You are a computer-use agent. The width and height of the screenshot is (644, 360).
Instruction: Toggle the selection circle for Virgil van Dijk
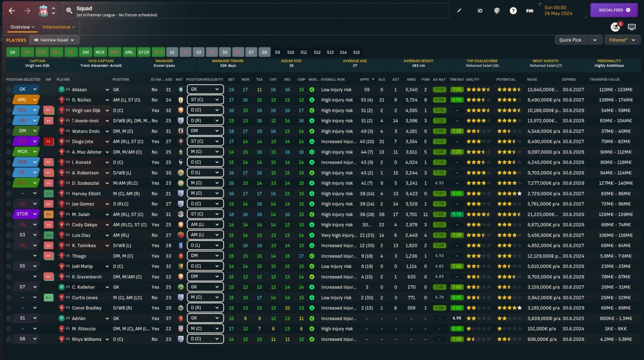pos(9,110)
